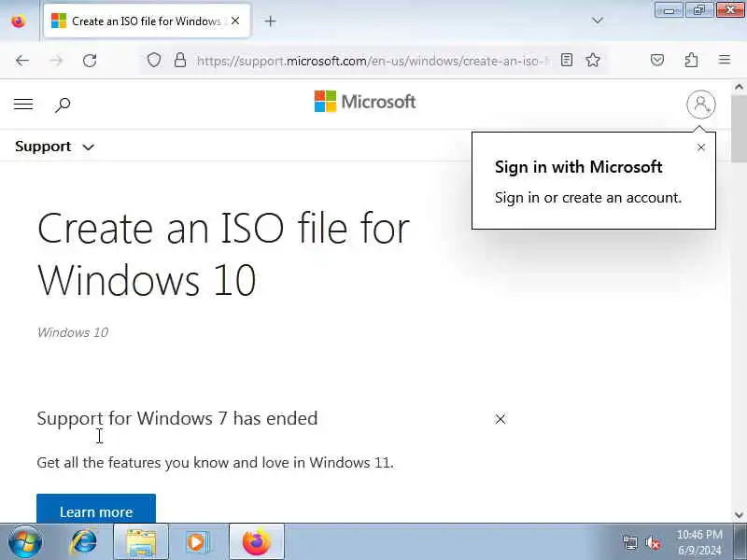The image size is (747, 560).
Task: Go back to the previous page
Action: point(22,61)
